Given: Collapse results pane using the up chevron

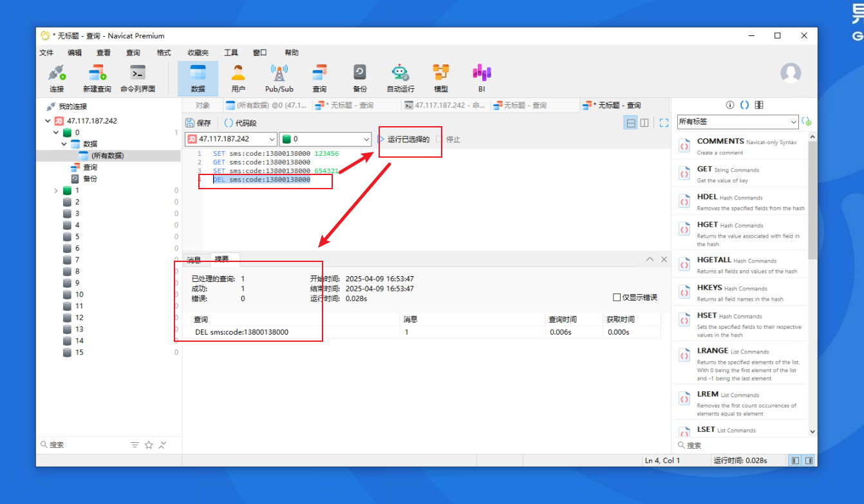Looking at the screenshot, I should pos(650,259).
